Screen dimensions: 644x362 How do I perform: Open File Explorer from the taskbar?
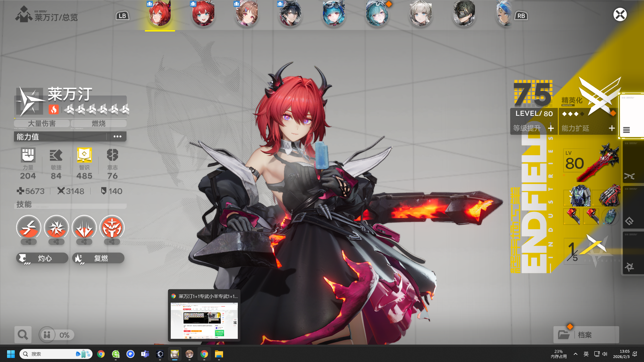[219, 354]
